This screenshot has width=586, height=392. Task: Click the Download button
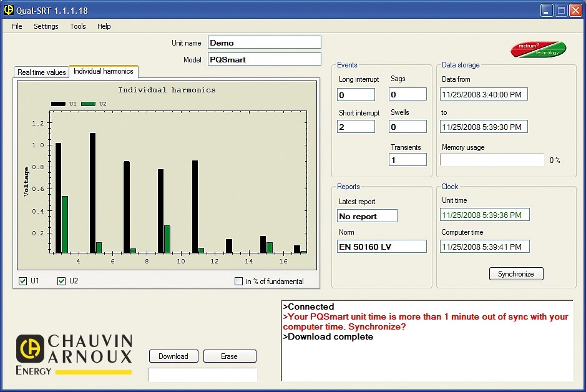173,356
